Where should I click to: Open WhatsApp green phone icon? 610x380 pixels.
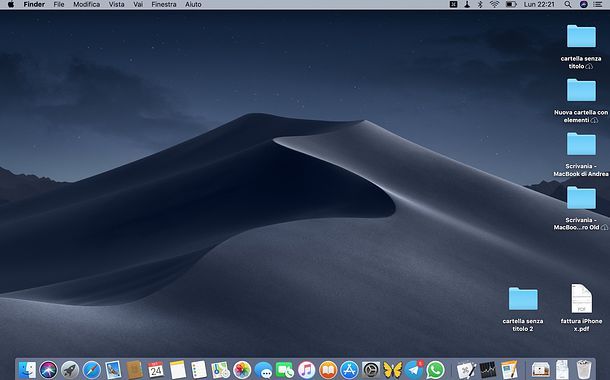pyautogui.click(x=436, y=369)
